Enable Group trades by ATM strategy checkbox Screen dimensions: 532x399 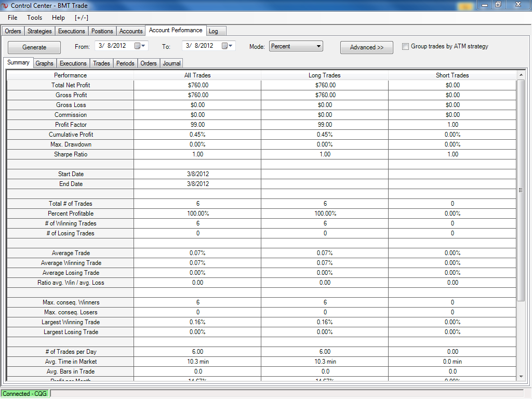point(405,46)
